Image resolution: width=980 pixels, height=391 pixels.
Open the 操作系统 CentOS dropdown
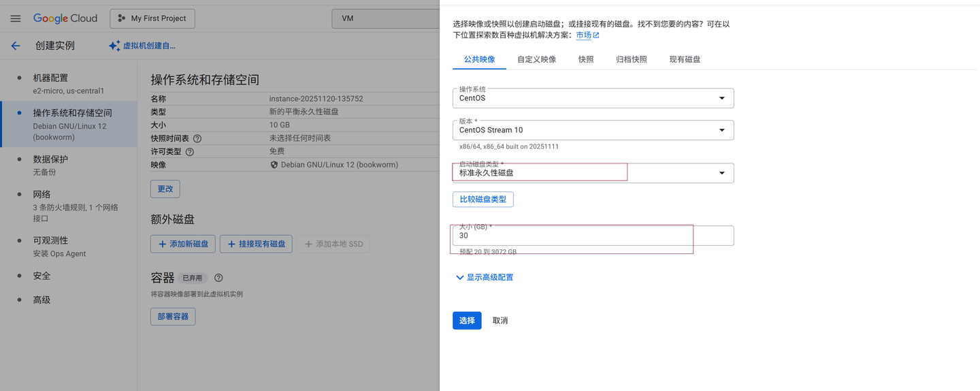coord(593,98)
